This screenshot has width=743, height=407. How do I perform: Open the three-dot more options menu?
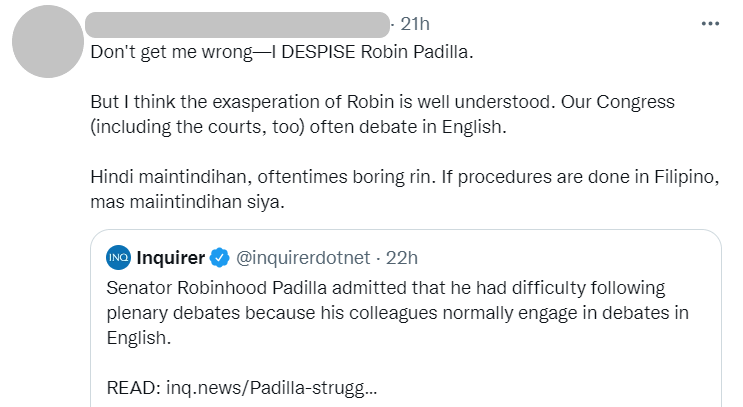[709, 24]
